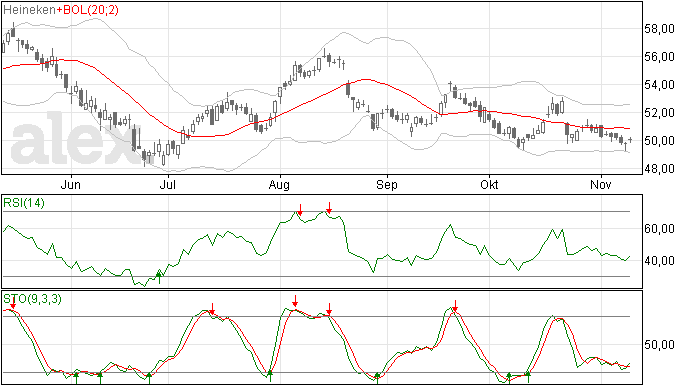Select the Jun month label

70,184
